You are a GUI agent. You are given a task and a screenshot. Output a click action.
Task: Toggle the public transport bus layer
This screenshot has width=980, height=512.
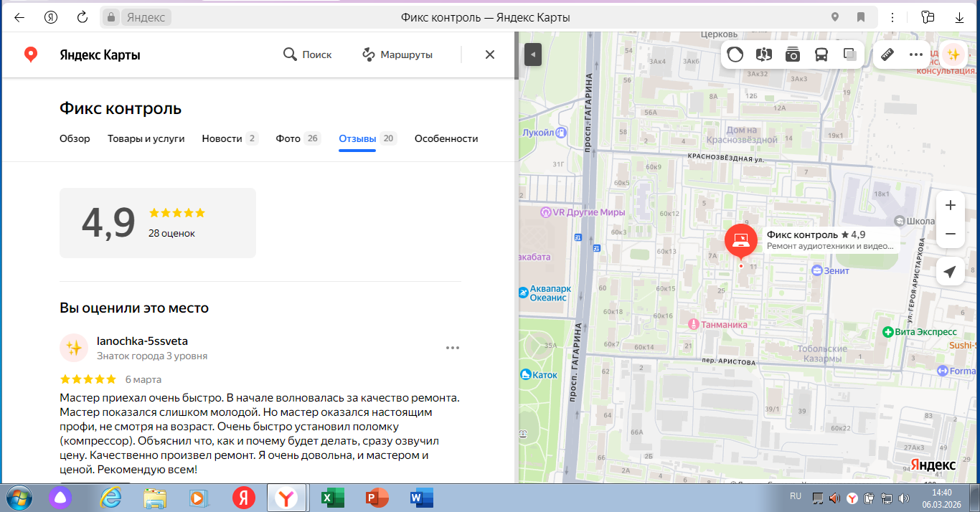pos(821,54)
